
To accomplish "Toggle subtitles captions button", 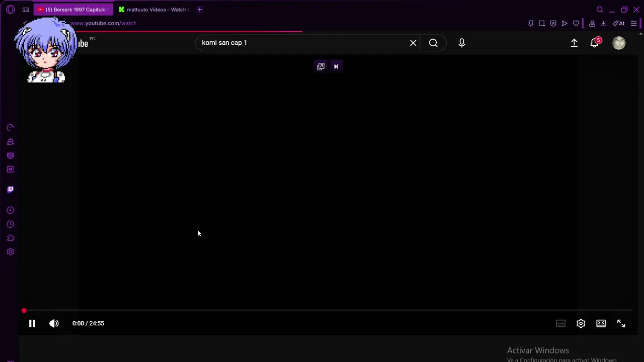I will (560, 323).
